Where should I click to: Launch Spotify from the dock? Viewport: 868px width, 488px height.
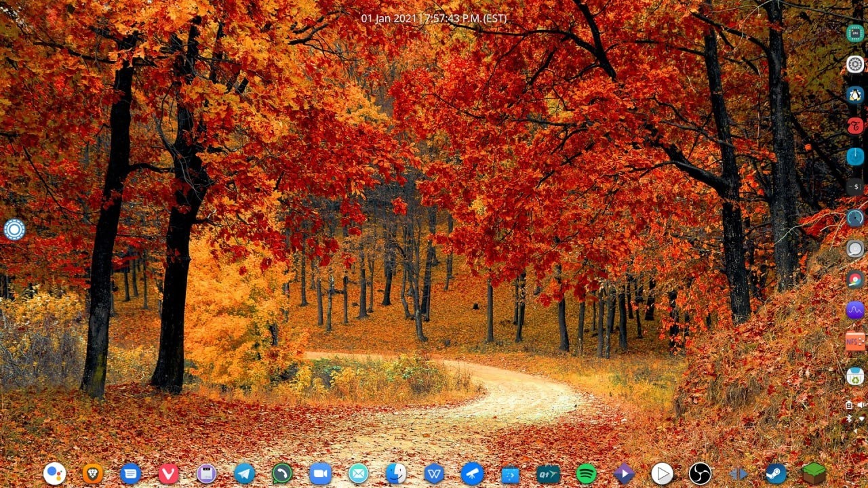(x=586, y=473)
